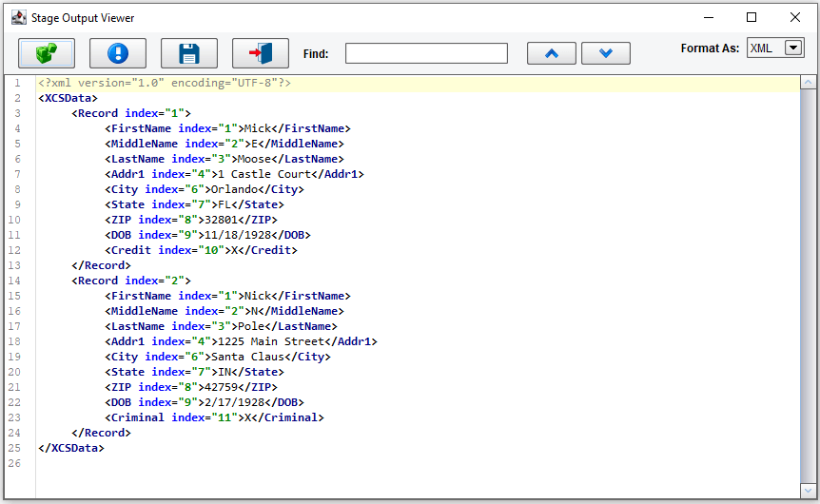The height and width of the screenshot is (504, 820).
Task: Find next match with down arrow
Action: [x=606, y=53]
